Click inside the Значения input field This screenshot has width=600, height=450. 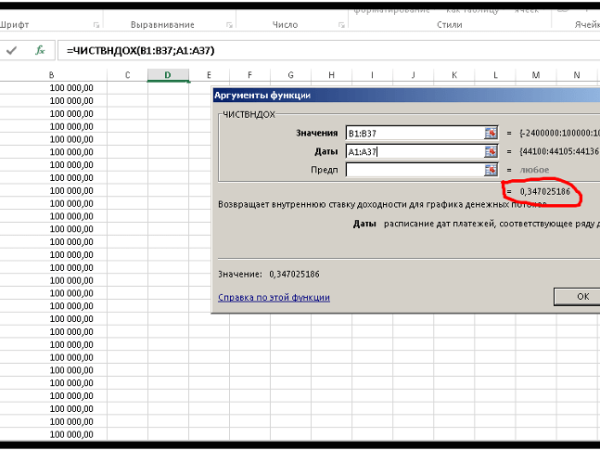[x=413, y=132]
